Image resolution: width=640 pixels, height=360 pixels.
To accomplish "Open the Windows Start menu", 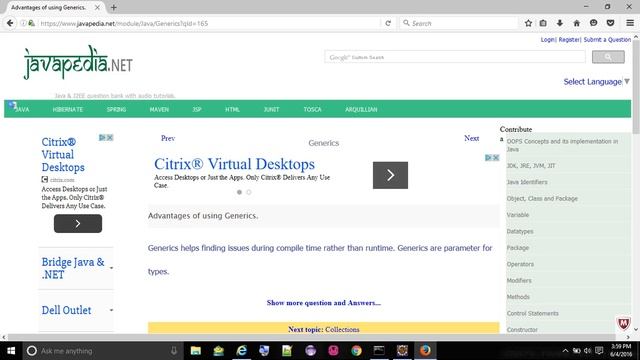I will pos(11,351).
